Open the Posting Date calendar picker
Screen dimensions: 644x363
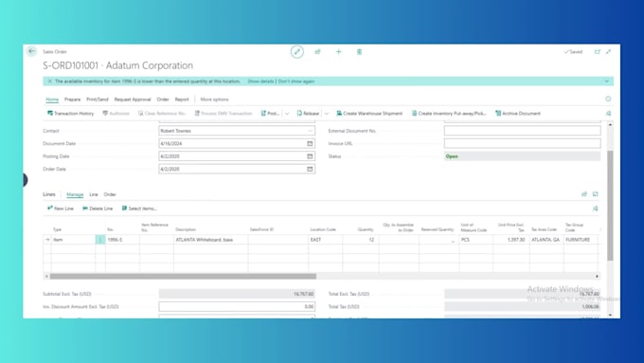(x=310, y=156)
